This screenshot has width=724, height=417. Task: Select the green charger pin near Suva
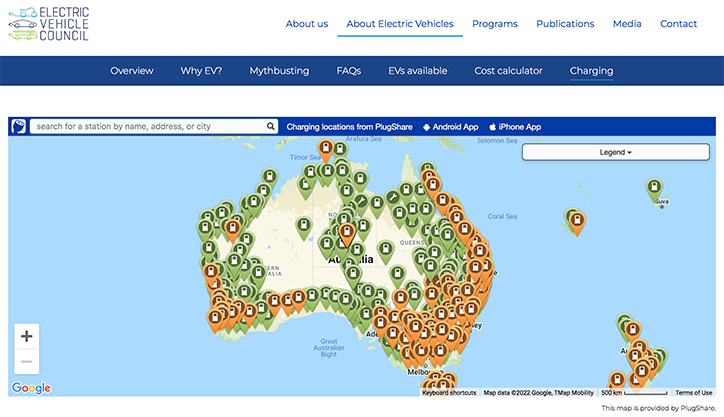coord(654,189)
